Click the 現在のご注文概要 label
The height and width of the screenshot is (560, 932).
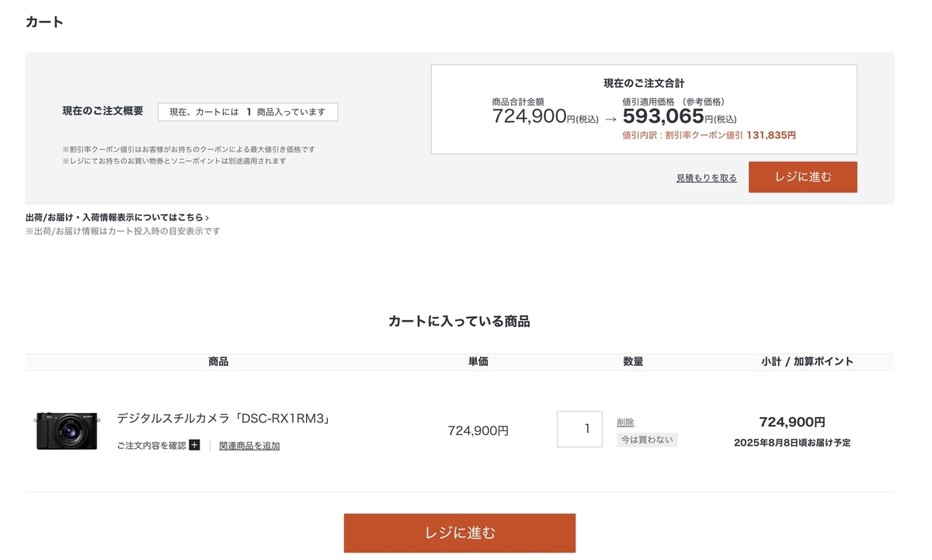[x=103, y=111]
